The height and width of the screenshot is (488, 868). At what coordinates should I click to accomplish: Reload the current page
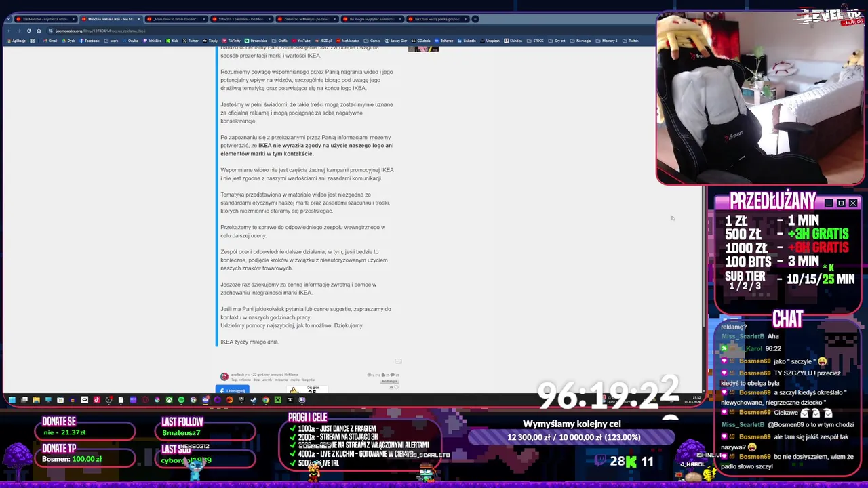point(28,30)
